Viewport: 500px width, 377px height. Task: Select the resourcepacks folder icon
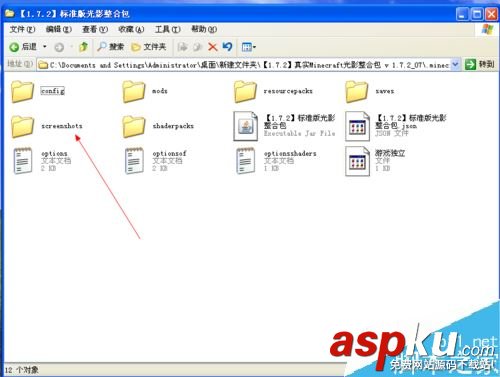pyautogui.click(x=245, y=91)
